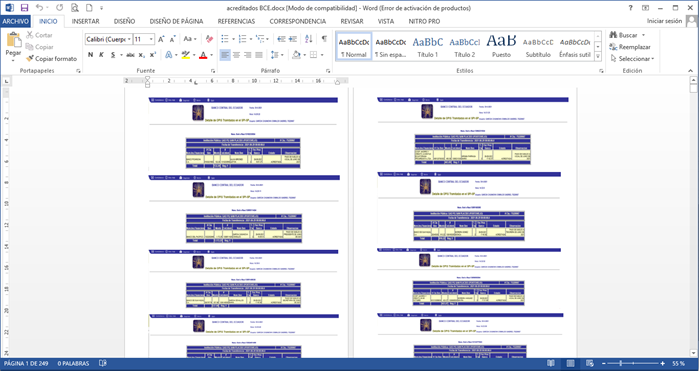Click the Reemplazar button

pyautogui.click(x=630, y=47)
